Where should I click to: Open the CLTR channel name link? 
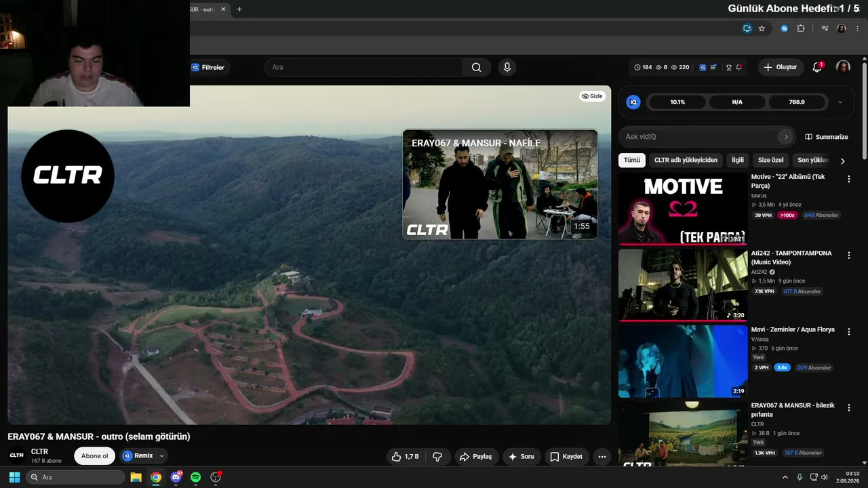(x=39, y=451)
